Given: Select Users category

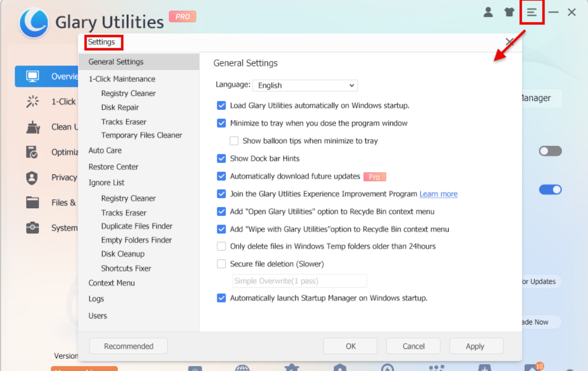Looking at the screenshot, I should click(x=97, y=316).
